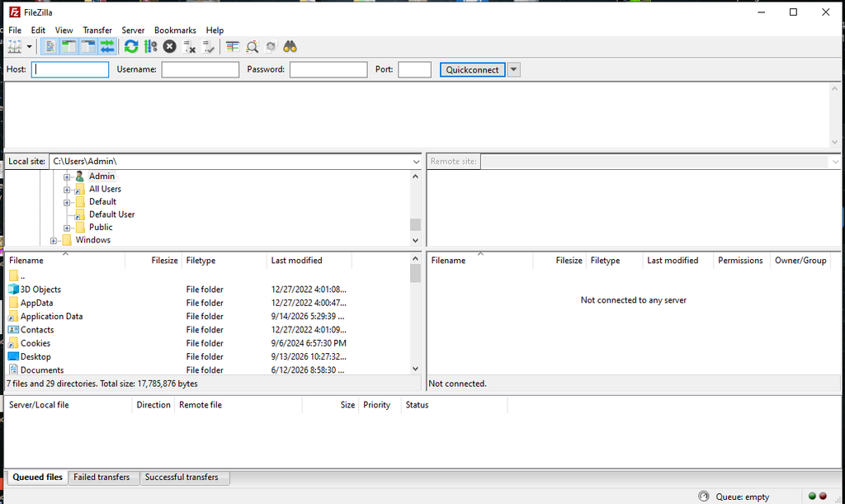This screenshot has width=845, height=504.
Task: Open the Bookmarks menu
Action: (x=175, y=31)
